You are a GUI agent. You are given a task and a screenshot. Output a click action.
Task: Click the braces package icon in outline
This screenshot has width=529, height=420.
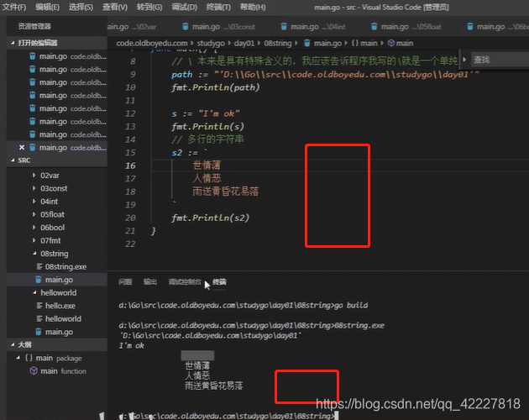click(x=29, y=358)
